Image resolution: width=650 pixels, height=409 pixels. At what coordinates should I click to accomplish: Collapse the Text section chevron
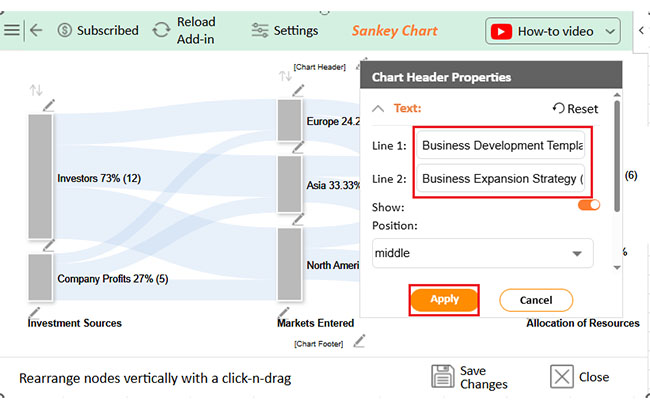tap(378, 109)
